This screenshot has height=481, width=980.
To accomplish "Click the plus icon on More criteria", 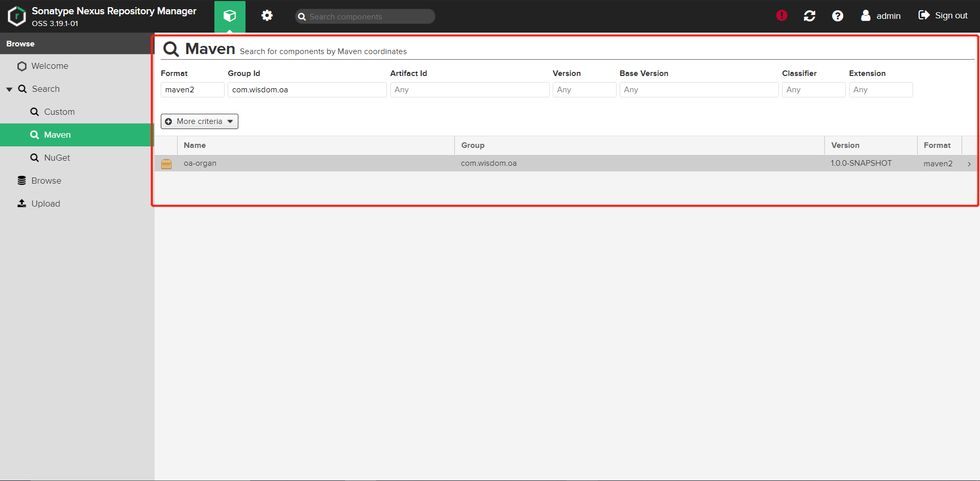I will pyautogui.click(x=168, y=121).
